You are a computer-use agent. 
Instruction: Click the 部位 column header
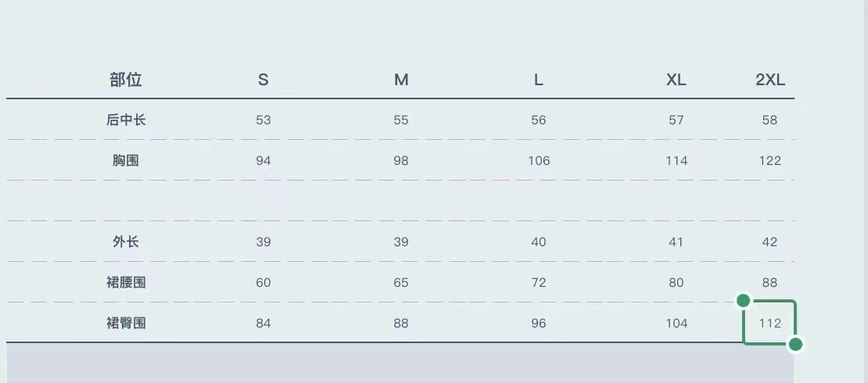click(126, 80)
